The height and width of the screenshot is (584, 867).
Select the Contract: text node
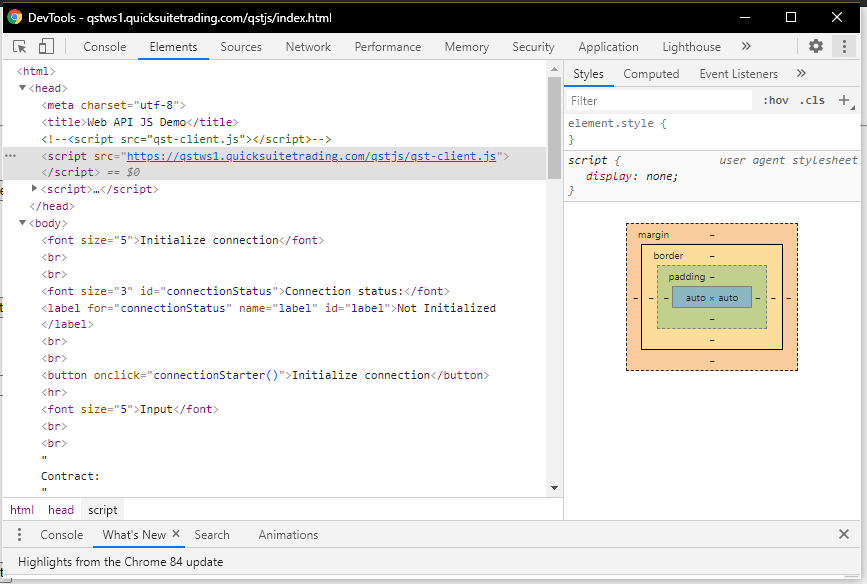pyautogui.click(x=70, y=476)
